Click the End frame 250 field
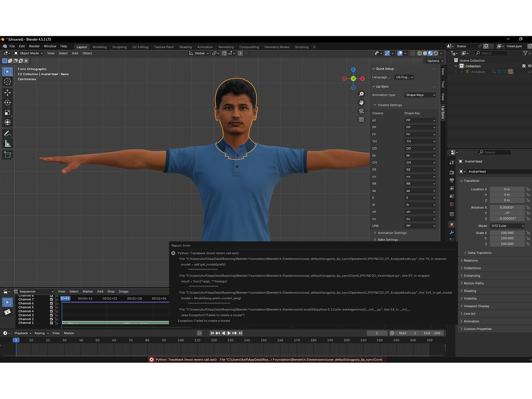Screen dimensions: 532x399 click(432, 333)
